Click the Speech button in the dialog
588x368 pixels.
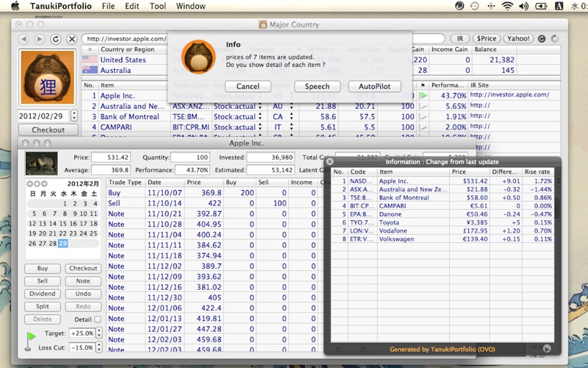318,86
